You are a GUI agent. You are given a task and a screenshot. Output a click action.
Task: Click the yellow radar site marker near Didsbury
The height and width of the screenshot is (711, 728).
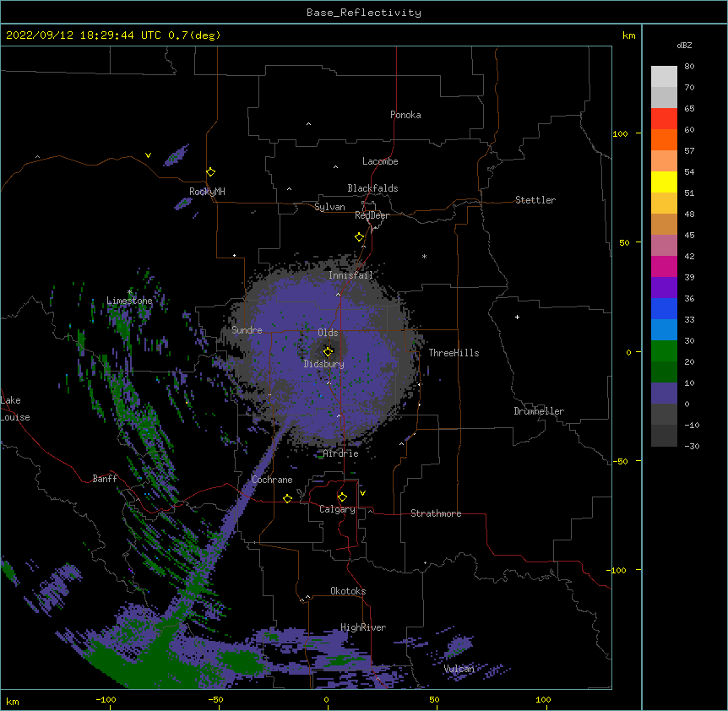tap(329, 351)
